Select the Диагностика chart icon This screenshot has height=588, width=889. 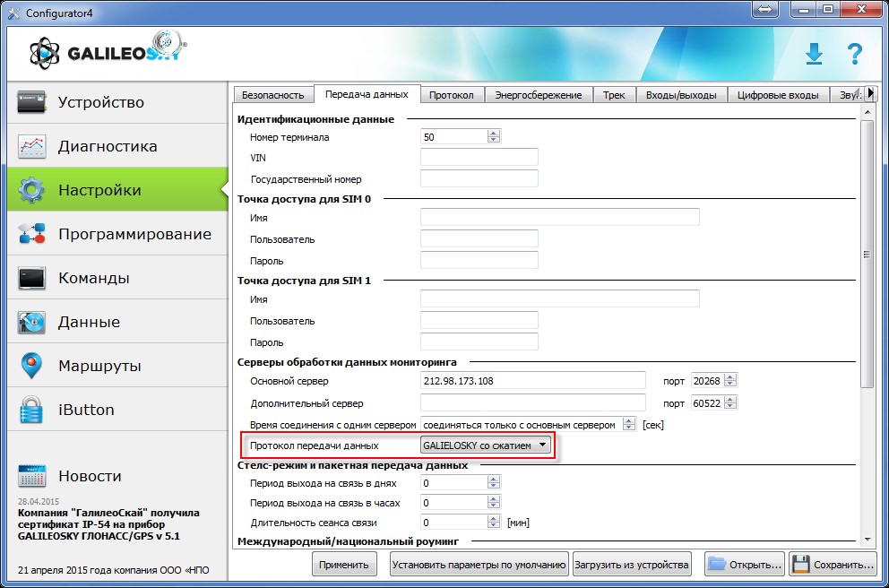tap(32, 146)
